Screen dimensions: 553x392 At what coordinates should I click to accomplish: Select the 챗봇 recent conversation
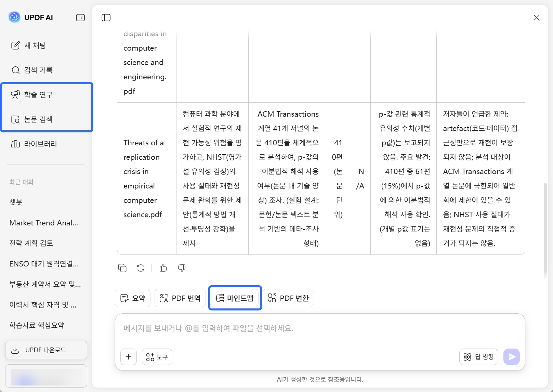point(15,202)
